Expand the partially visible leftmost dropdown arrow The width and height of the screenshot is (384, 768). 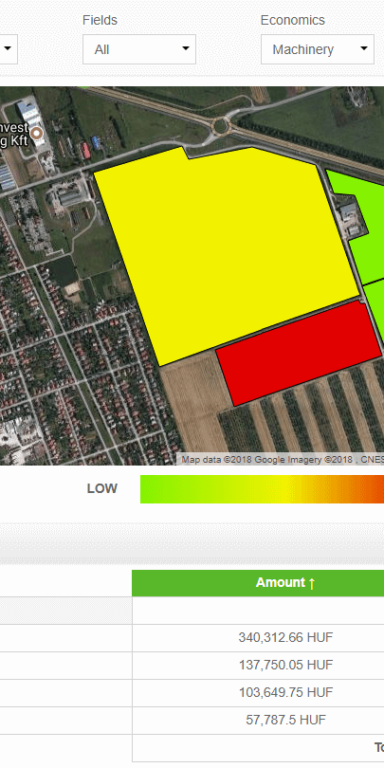8,48
